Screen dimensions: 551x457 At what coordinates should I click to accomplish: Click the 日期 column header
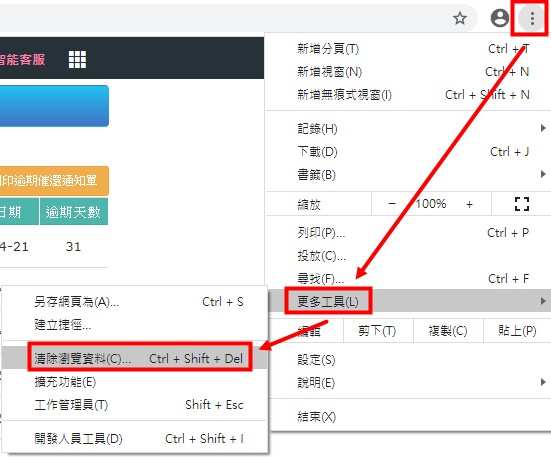click(x=19, y=211)
